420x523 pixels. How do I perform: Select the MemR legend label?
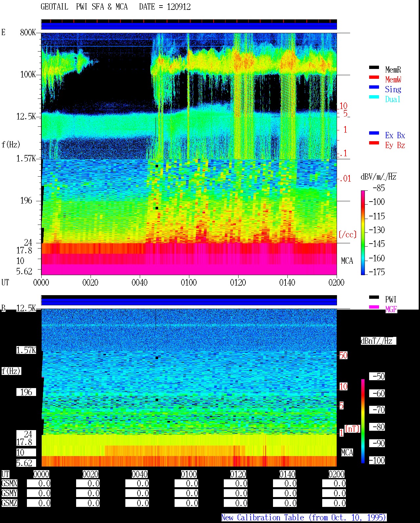tap(393, 70)
